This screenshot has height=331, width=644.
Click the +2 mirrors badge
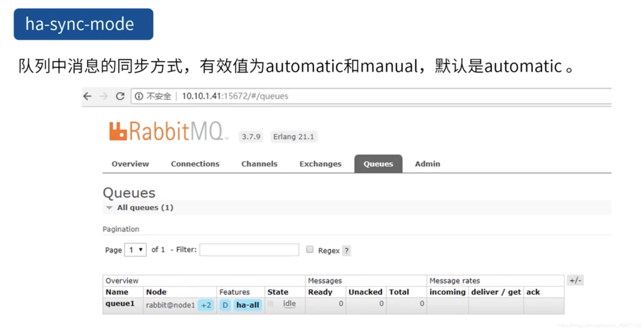(206, 305)
